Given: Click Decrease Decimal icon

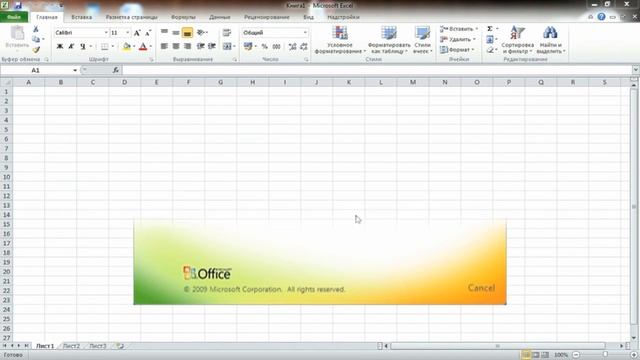Looking at the screenshot, I should coord(304,47).
